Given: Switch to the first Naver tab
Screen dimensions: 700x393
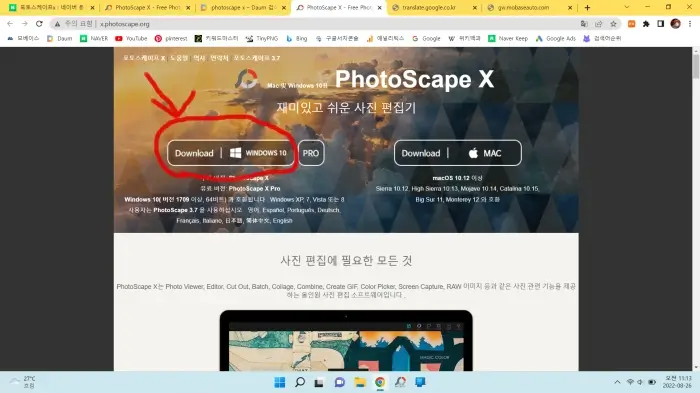Looking at the screenshot, I should click(x=51, y=8).
